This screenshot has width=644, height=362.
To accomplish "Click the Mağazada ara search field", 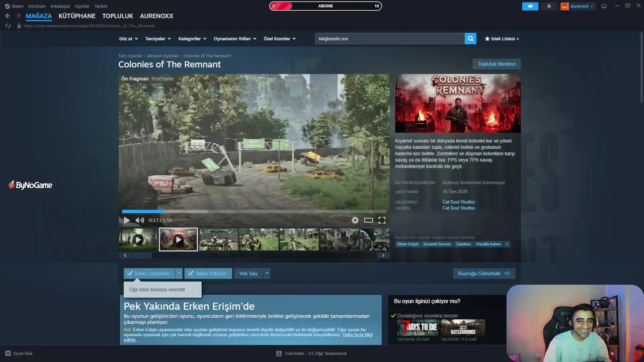I will click(390, 39).
